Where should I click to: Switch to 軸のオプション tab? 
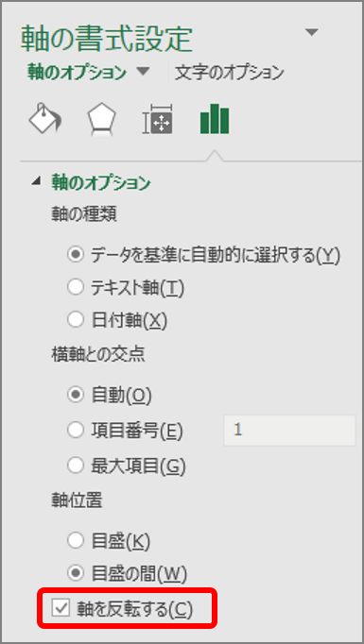pos(77,73)
